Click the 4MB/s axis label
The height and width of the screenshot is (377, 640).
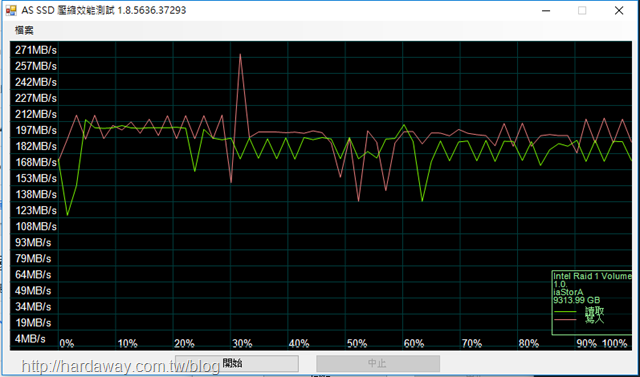[x=30, y=339]
